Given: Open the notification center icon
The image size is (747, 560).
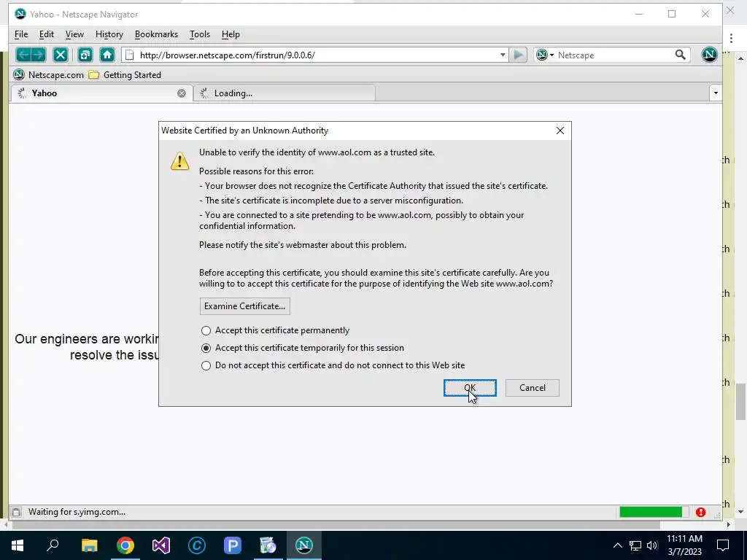Looking at the screenshot, I should coord(723,545).
